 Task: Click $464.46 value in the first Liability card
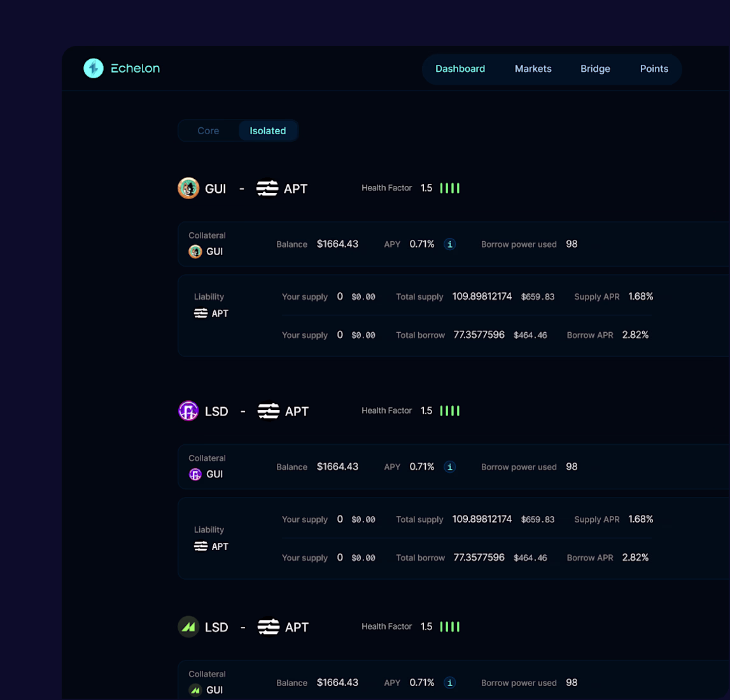530,335
